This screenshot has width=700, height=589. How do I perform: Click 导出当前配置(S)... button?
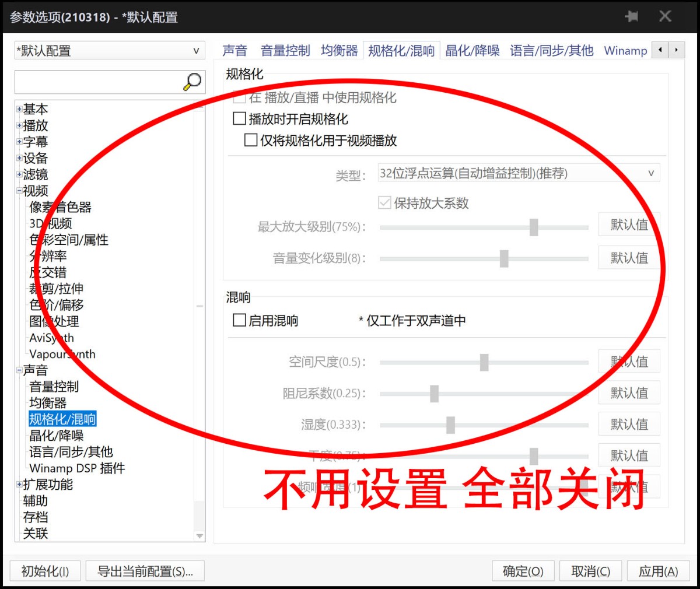[x=145, y=571]
